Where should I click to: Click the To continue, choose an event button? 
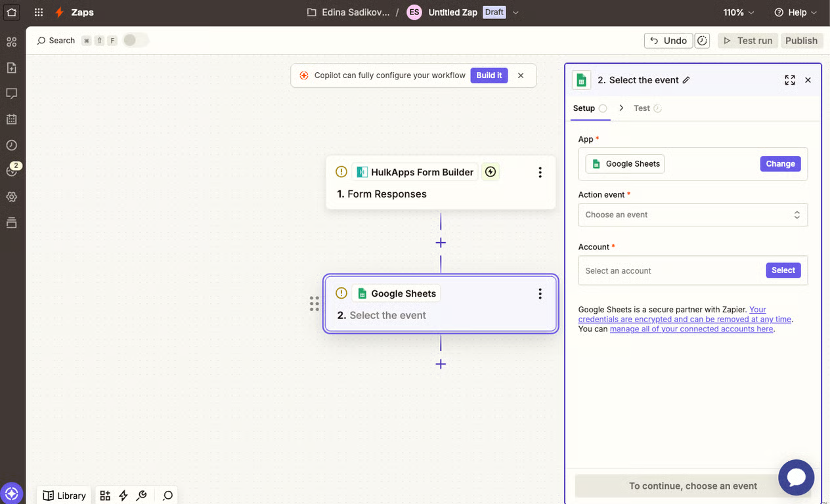click(693, 486)
